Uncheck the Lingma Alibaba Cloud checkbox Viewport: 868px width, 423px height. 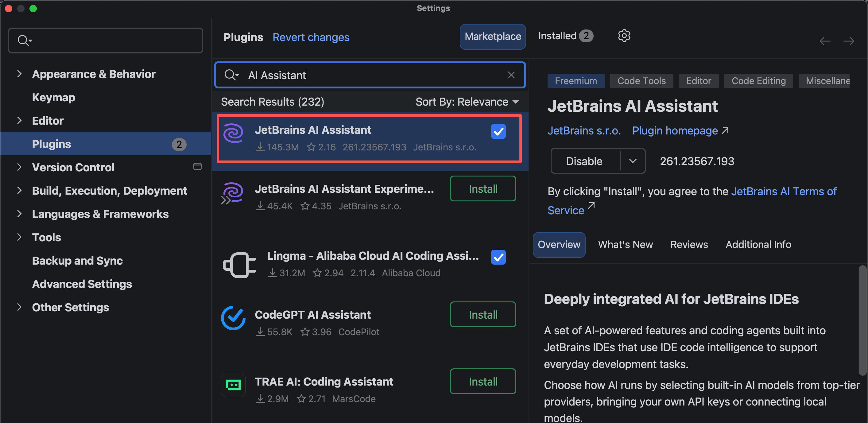coord(498,257)
